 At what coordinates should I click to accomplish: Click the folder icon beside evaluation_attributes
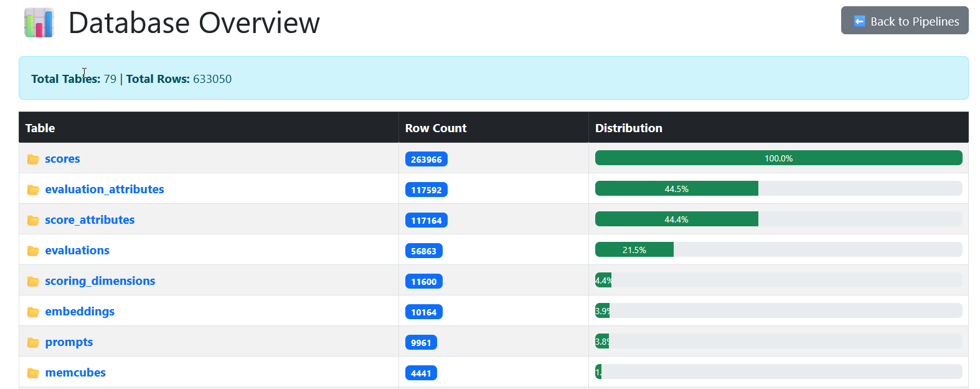pyautogui.click(x=33, y=190)
